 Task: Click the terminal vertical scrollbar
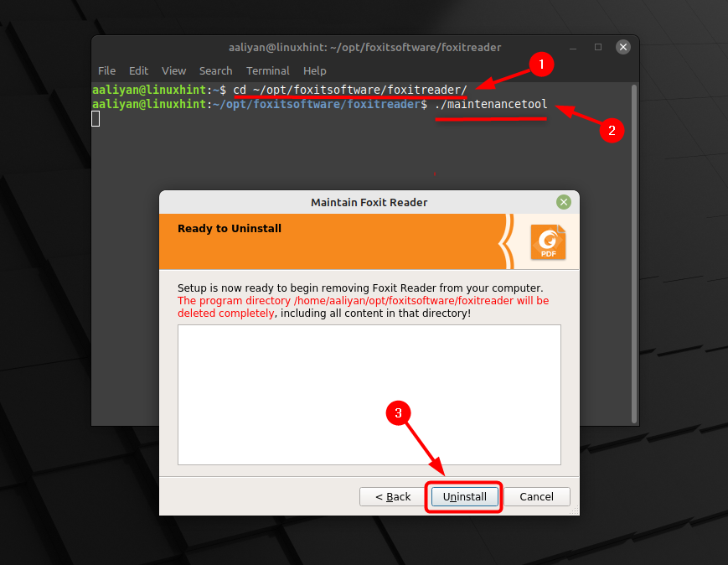(x=634, y=254)
